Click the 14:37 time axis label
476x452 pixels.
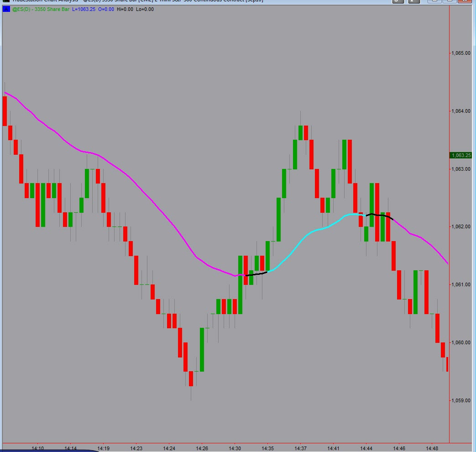[x=301, y=448]
